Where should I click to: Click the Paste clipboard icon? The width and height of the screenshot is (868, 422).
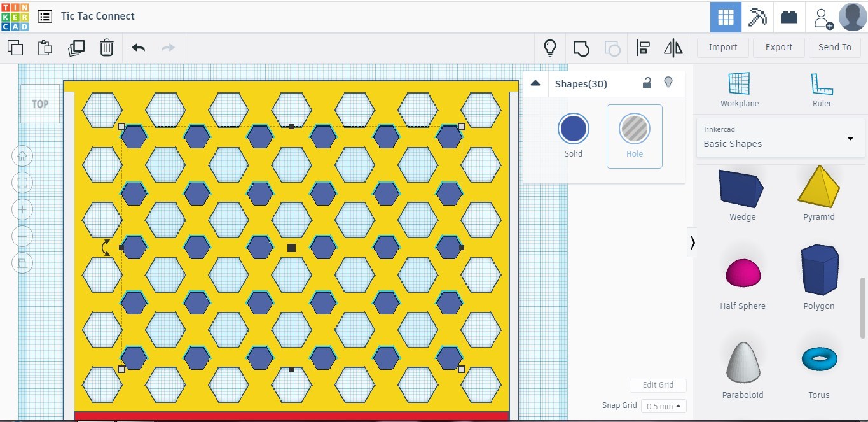point(45,48)
